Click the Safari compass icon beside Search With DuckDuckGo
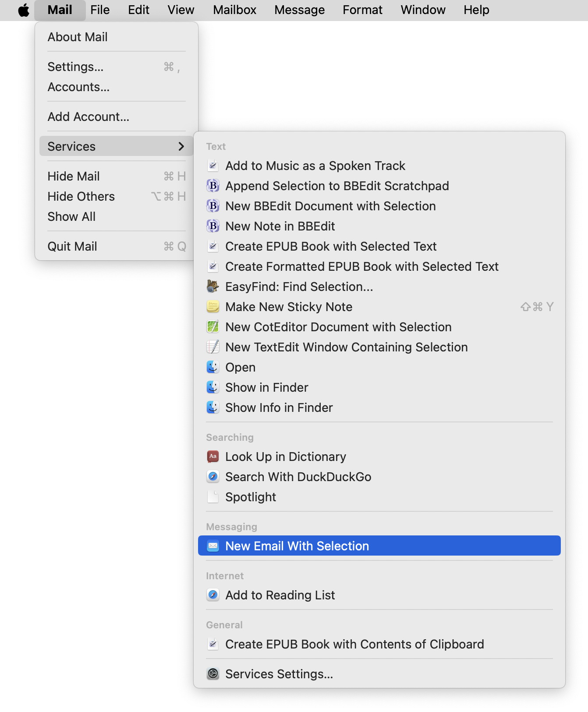This screenshot has height=712, width=588. (213, 477)
